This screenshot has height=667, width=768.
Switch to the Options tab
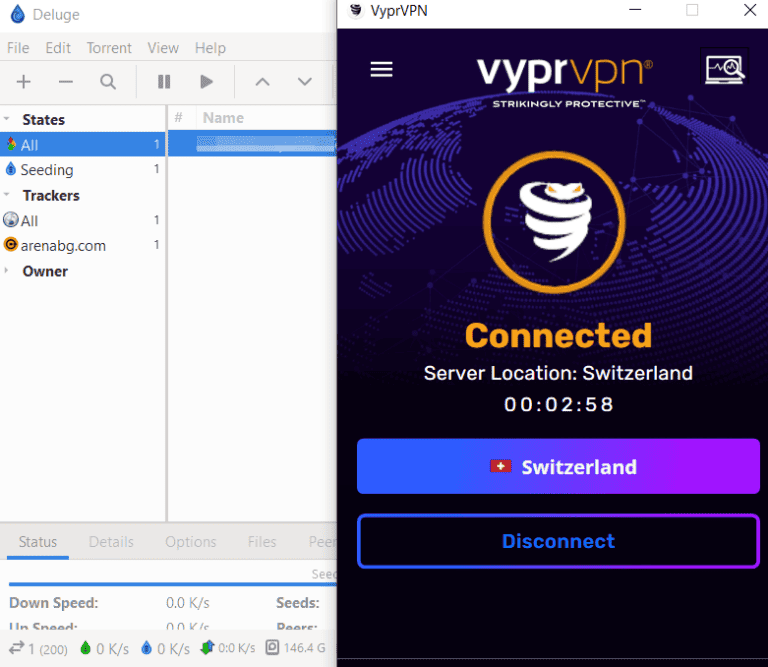(x=190, y=542)
